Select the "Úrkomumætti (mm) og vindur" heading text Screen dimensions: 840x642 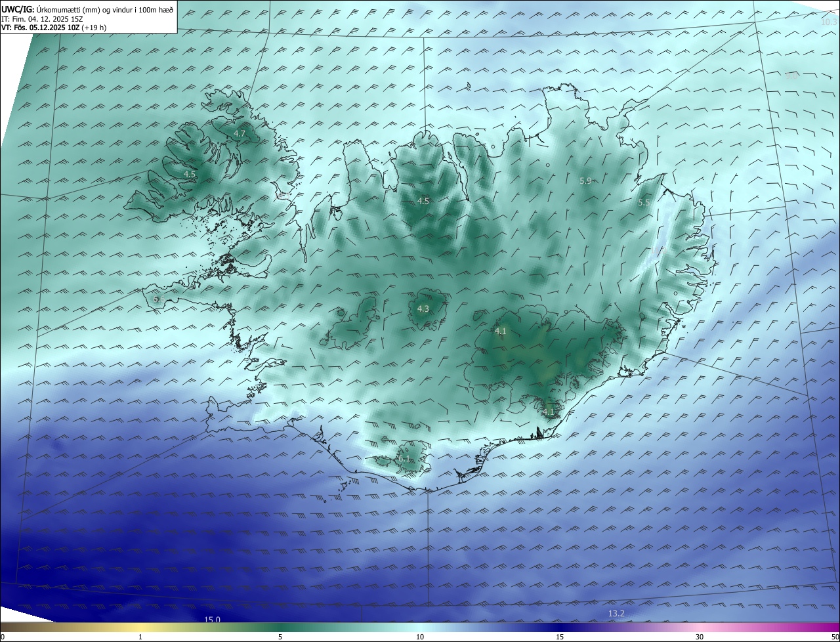pos(85,9)
